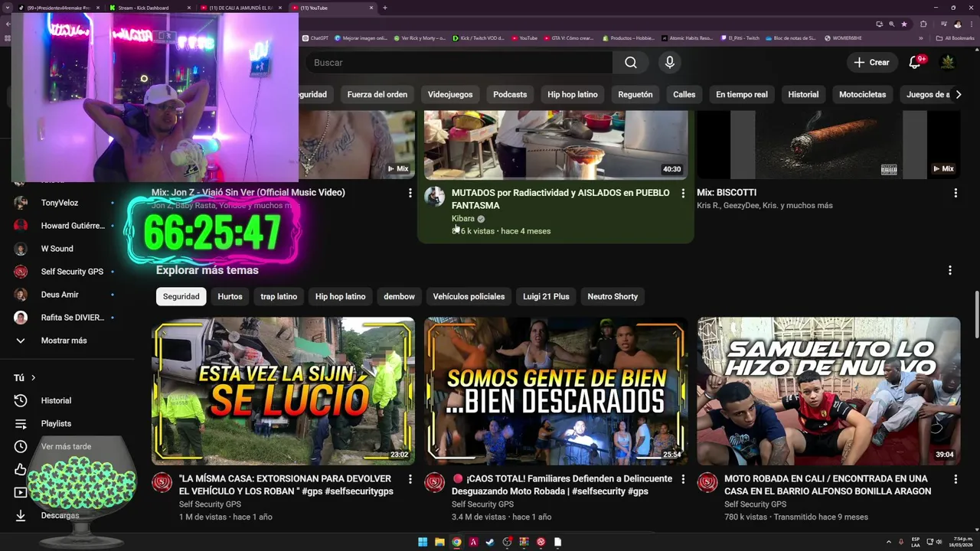
Task: Open MUTADOS por Radiactividad video title
Action: (560, 199)
